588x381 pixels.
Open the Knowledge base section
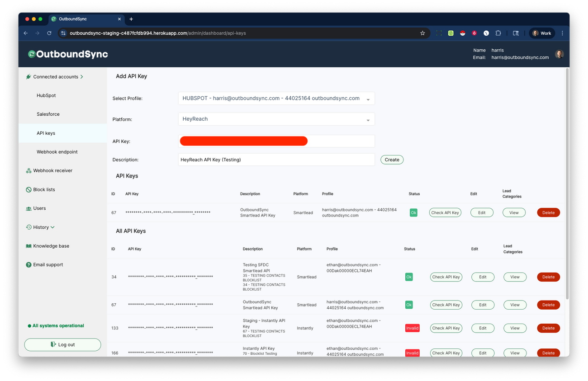[x=51, y=246]
